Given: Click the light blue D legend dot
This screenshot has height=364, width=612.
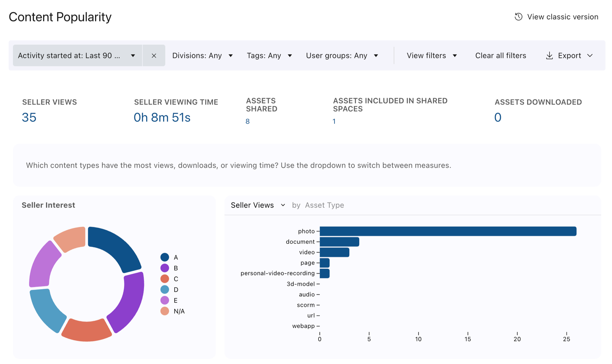Looking at the screenshot, I should 165,290.
